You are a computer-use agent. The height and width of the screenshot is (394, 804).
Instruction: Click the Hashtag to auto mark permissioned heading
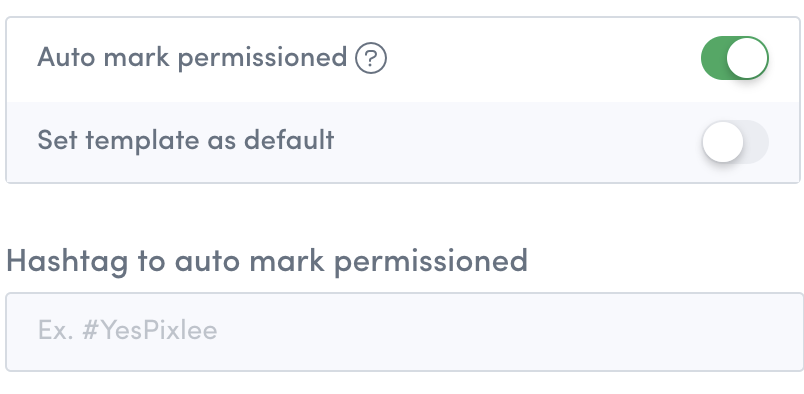coord(267,261)
